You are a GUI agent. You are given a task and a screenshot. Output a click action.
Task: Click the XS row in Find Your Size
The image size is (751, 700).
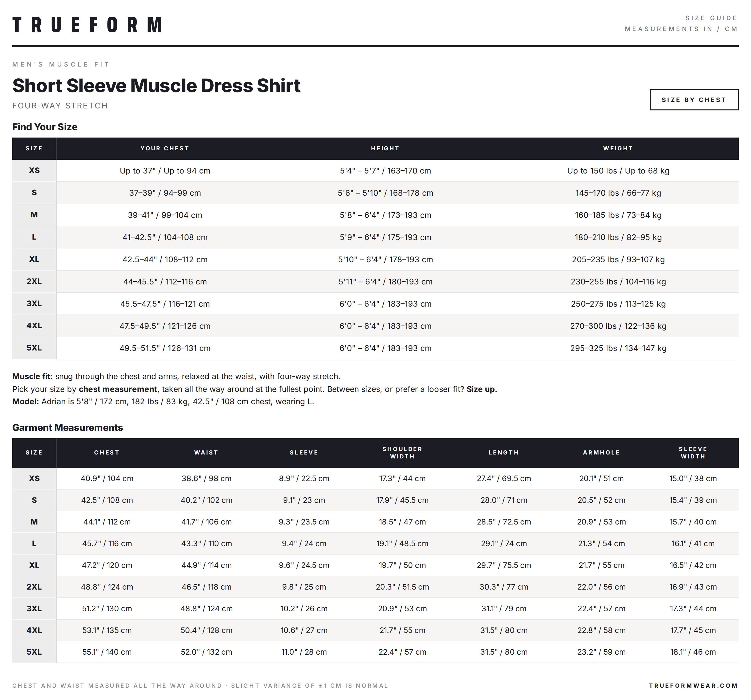[375, 171]
